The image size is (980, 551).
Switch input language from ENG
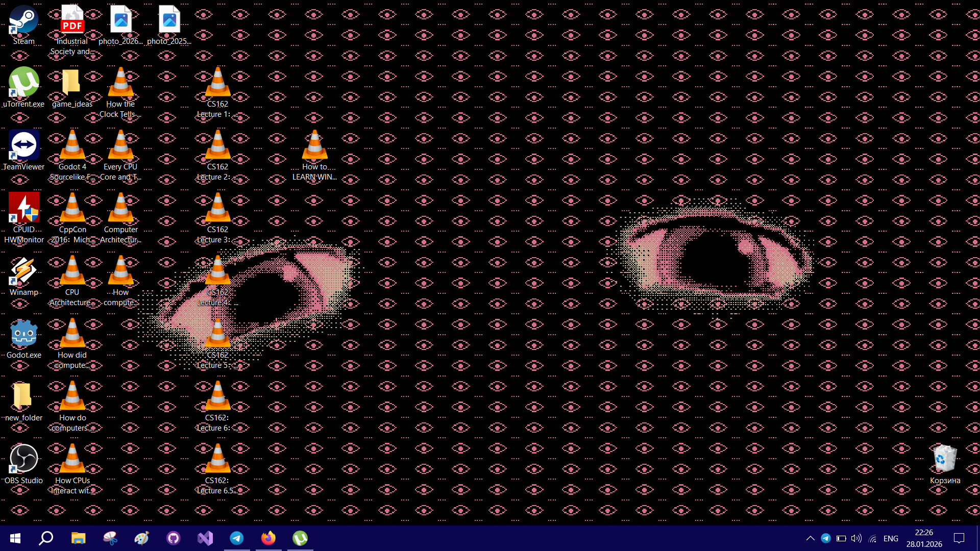pos(891,538)
